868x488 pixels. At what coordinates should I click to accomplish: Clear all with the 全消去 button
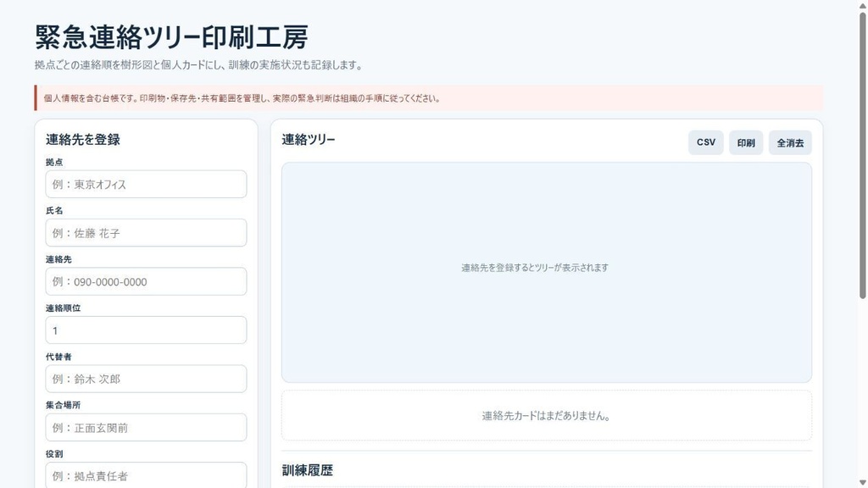pyautogui.click(x=790, y=142)
